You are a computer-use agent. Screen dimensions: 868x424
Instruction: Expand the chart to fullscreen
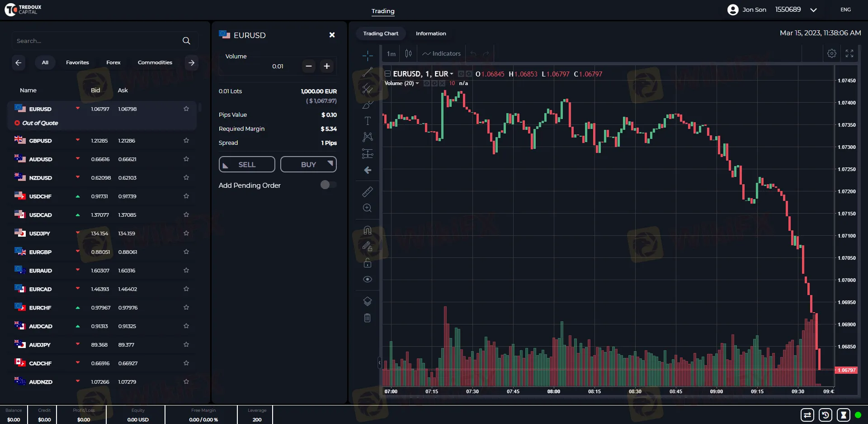[x=849, y=53]
